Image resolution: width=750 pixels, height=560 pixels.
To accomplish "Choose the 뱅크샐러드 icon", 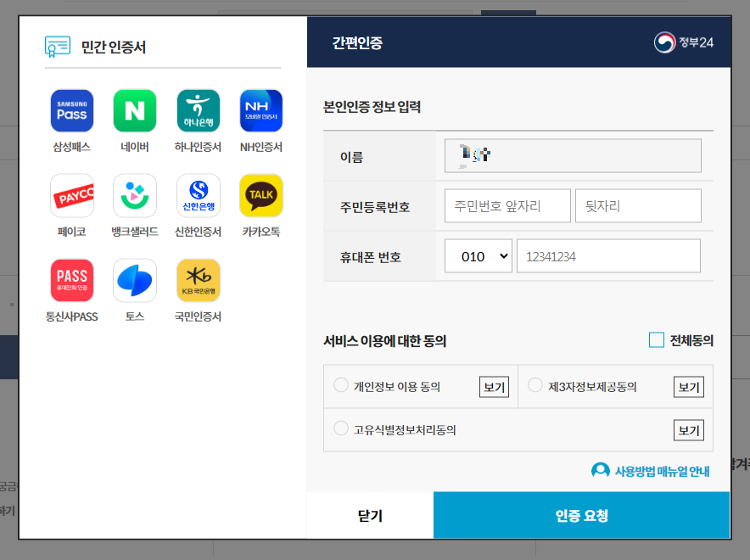I will pos(135,195).
